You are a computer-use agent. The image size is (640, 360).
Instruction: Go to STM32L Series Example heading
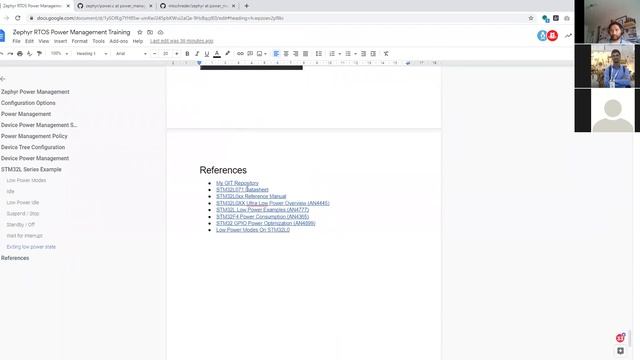[x=31, y=169]
